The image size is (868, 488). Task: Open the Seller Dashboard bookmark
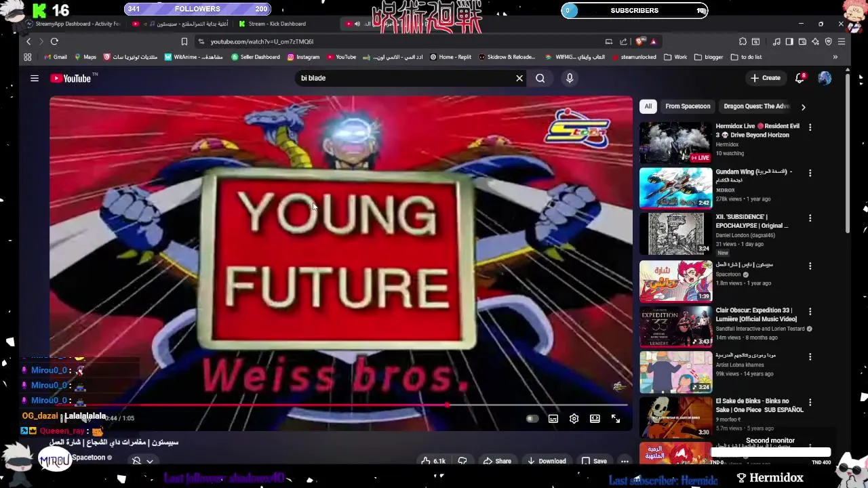256,57
